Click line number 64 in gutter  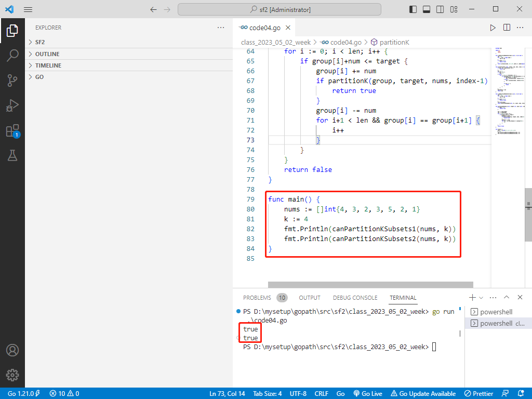(x=250, y=51)
